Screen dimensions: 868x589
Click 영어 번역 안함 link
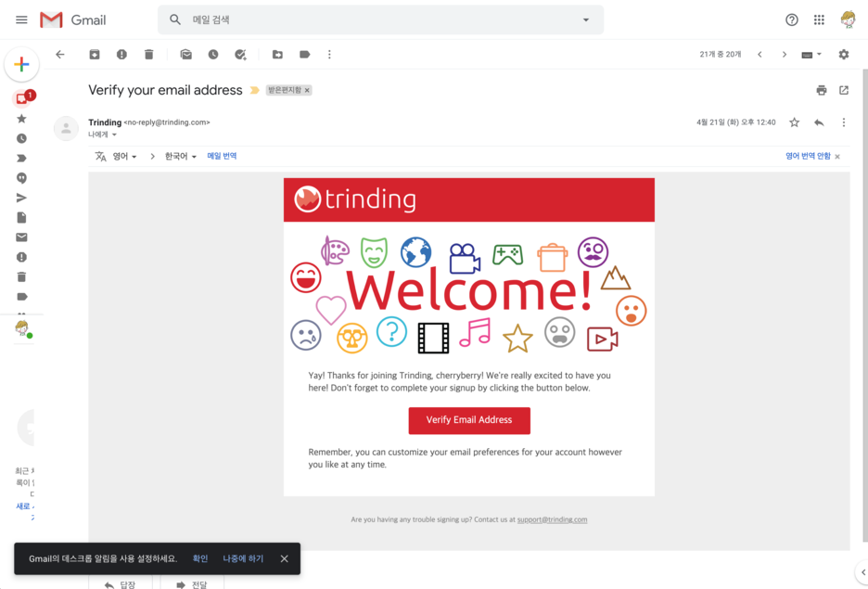(808, 156)
